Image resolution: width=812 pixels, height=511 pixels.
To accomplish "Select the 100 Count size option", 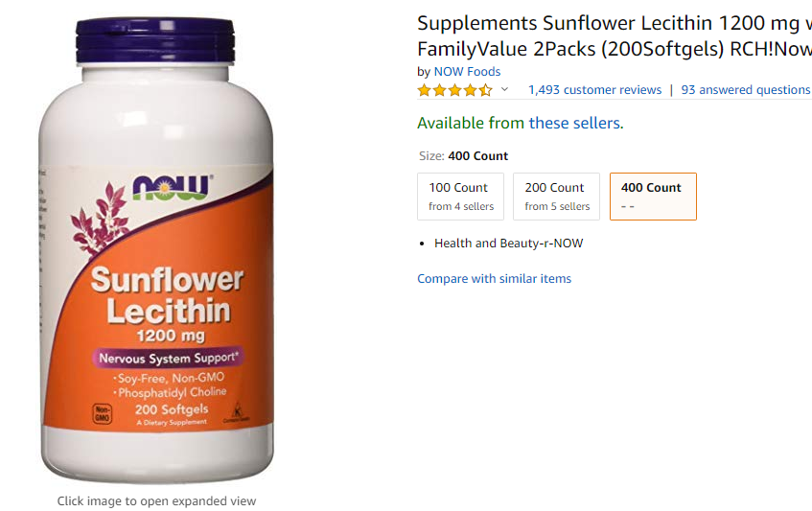I will pyautogui.click(x=460, y=197).
